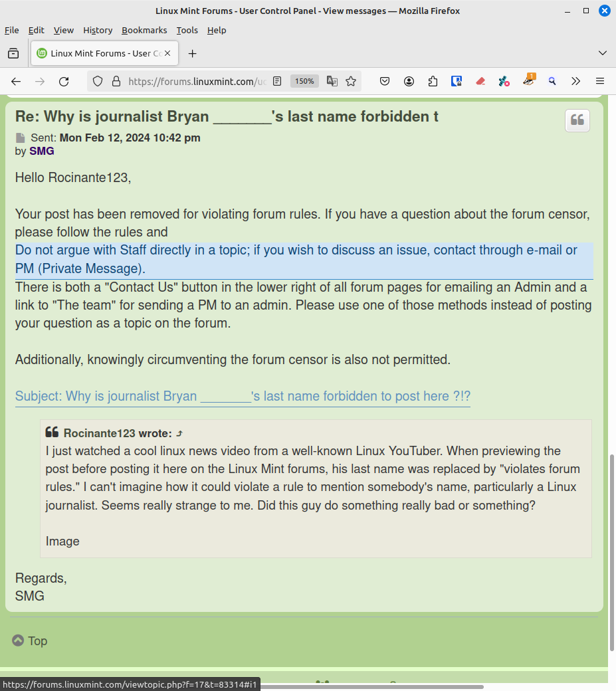Click the extension icon with orange badge
Viewport: 616px width, 691px height.
[x=528, y=80]
